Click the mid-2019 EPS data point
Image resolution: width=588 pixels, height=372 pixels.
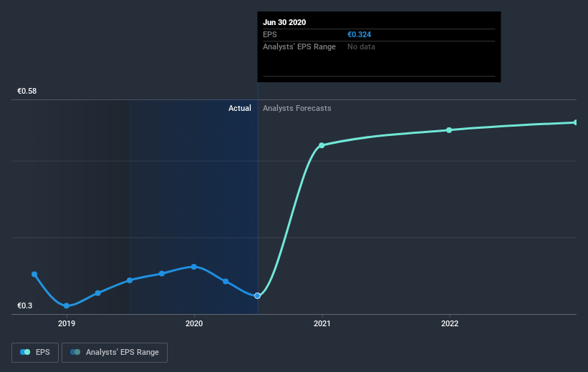pyautogui.click(x=130, y=280)
